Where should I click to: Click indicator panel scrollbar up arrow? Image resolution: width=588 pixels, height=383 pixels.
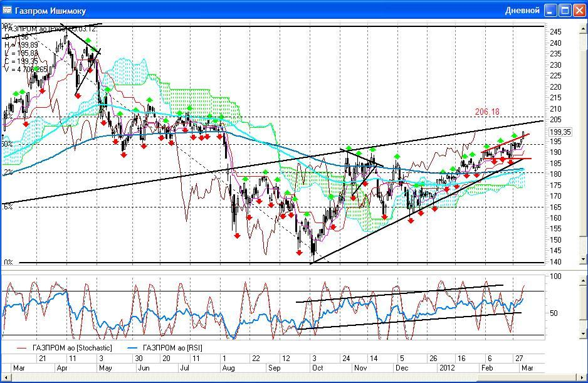click(x=584, y=281)
